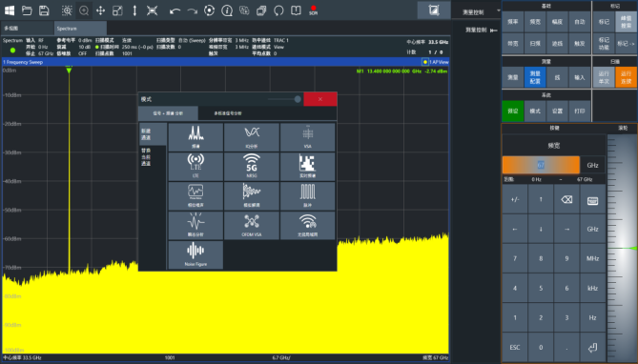Select the 频谱 spectrum mode tile
This screenshot has width=638, height=364.
[x=196, y=137]
